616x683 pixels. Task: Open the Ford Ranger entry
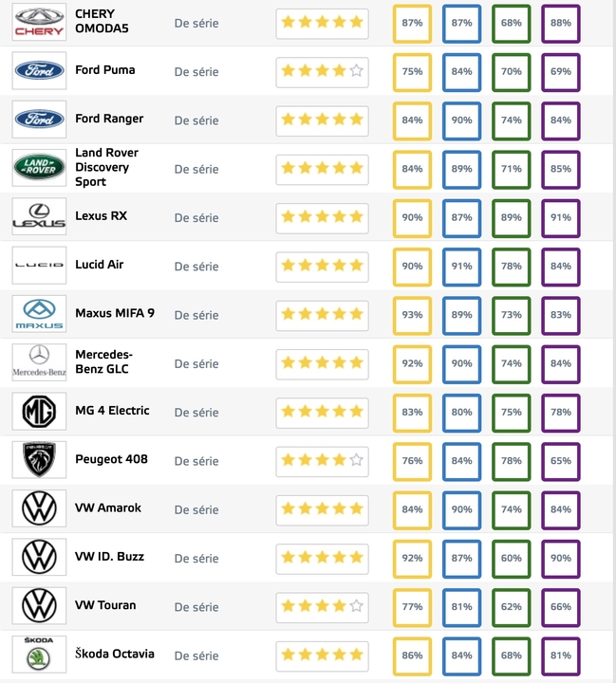point(109,119)
